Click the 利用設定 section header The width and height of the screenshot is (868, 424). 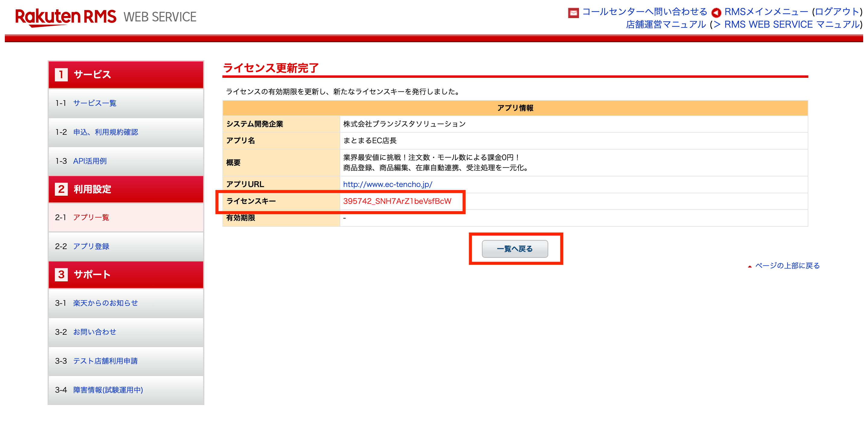point(126,189)
